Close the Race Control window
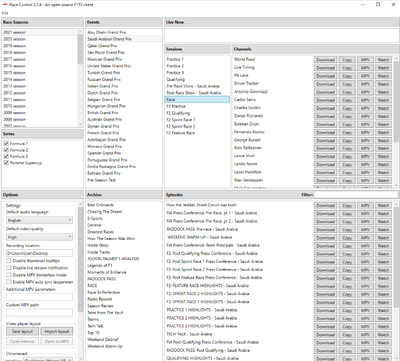 (x=393, y=5)
